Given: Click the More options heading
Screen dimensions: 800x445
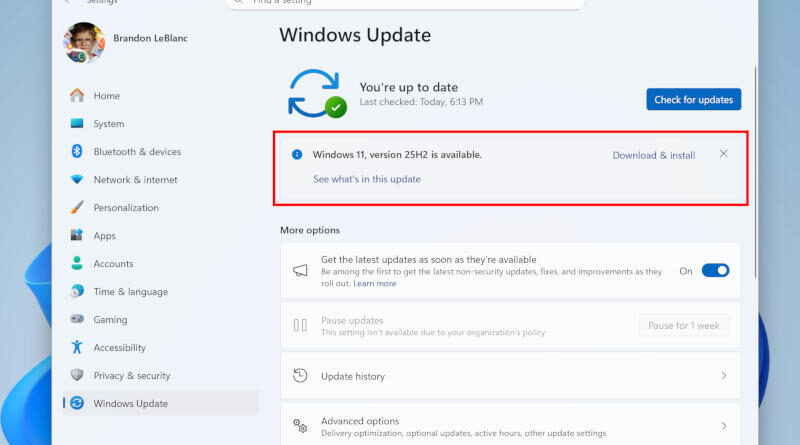Looking at the screenshot, I should [x=310, y=230].
